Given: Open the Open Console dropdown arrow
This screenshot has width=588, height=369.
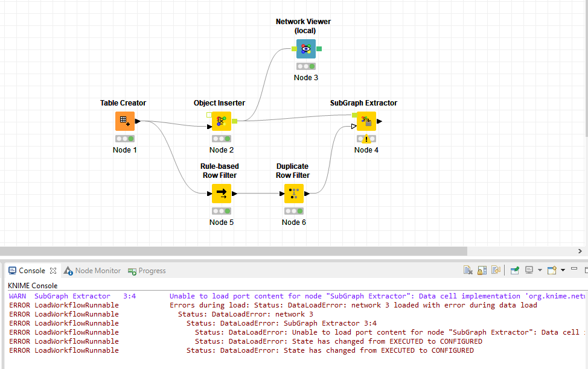Looking at the screenshot, I should (x=563, y=270).
